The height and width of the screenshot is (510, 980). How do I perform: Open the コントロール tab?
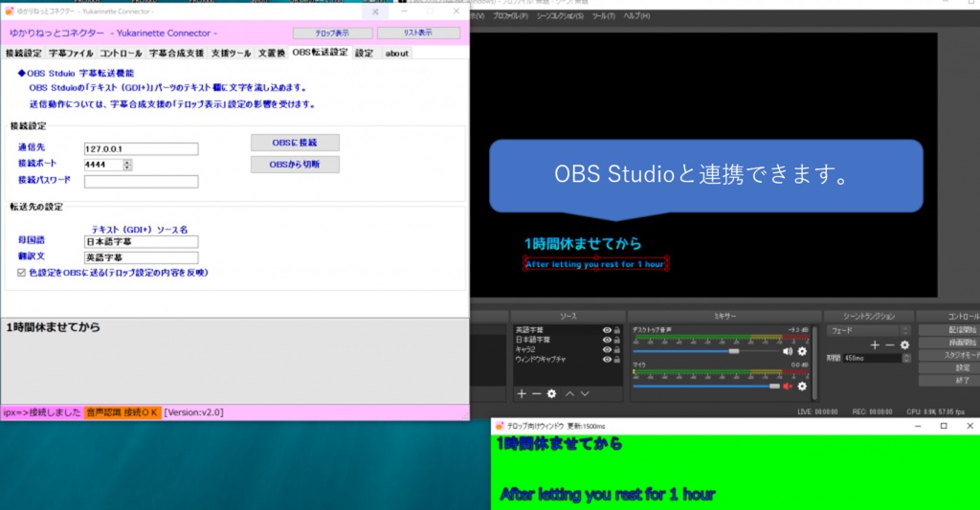point(121,54)
